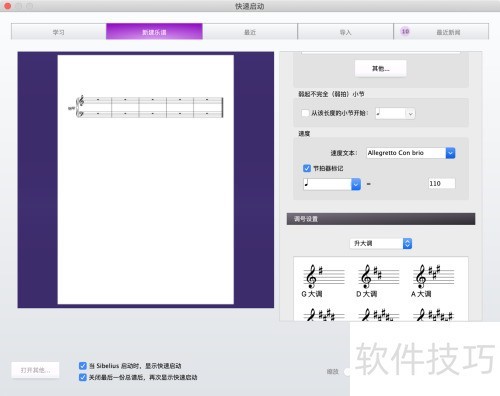
Task: Toggle the 节拍器标记 (metronome mark) checkbox
Action: 307,168
